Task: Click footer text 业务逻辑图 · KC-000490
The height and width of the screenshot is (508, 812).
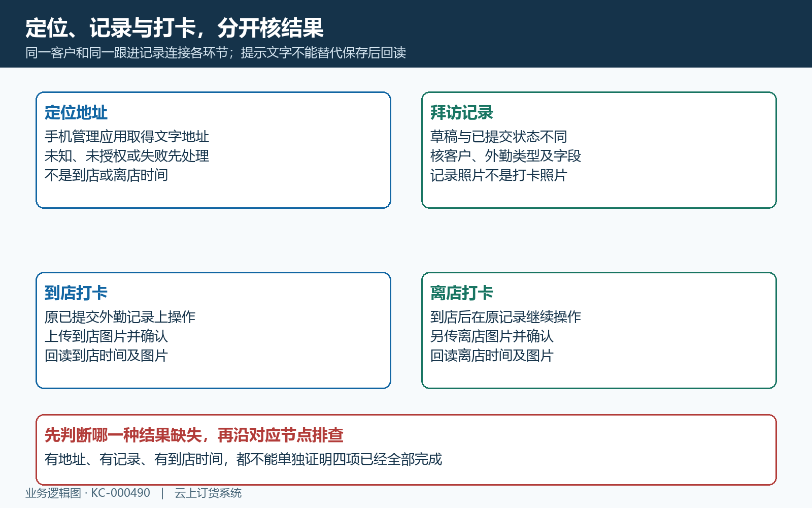Action: (88, 493)
